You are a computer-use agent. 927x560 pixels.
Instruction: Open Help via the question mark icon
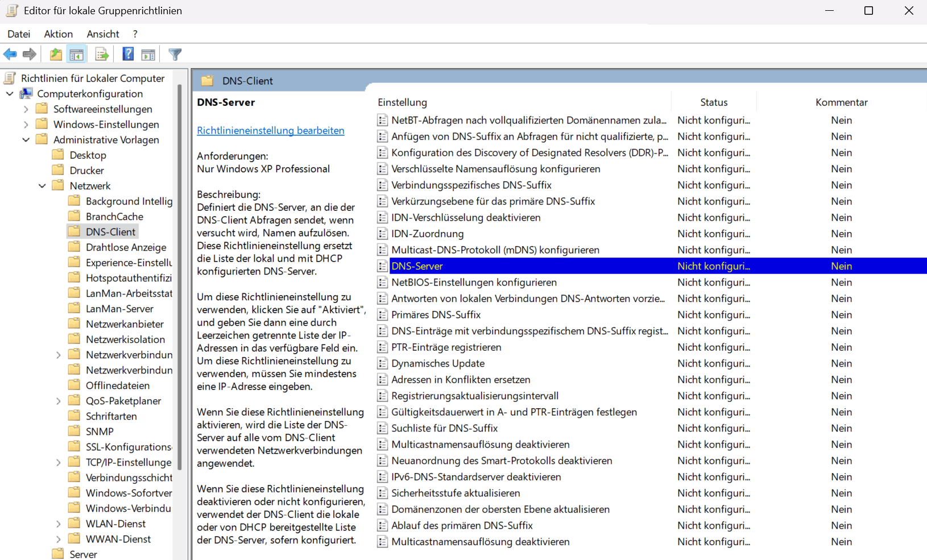click(128, 54)
